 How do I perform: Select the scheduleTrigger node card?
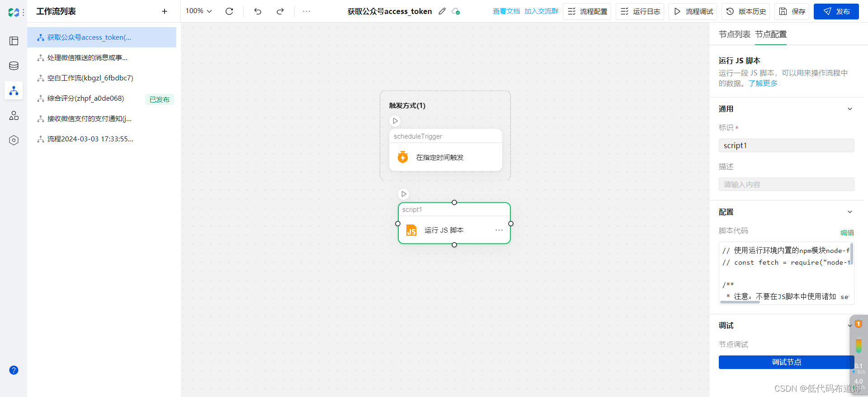point(446,150)
